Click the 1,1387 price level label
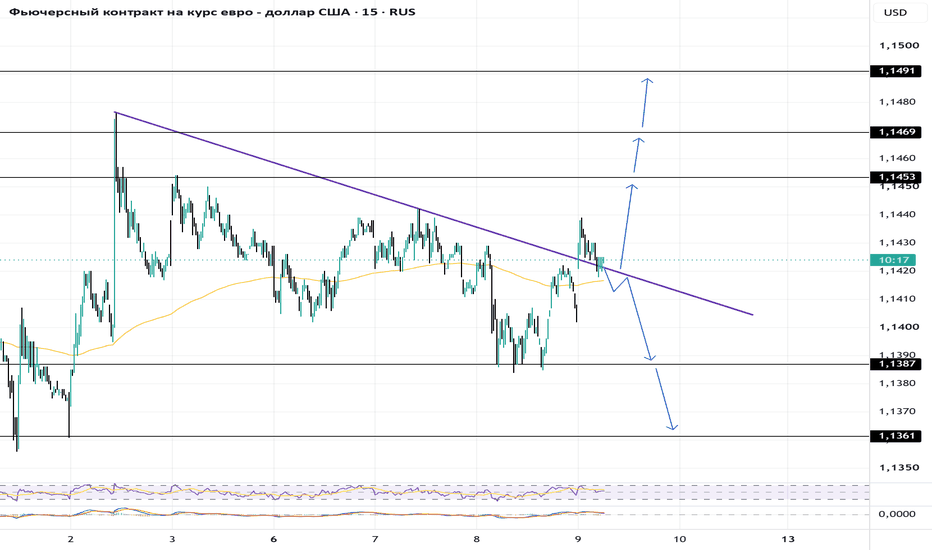932x550 pixels. [896, 364]
